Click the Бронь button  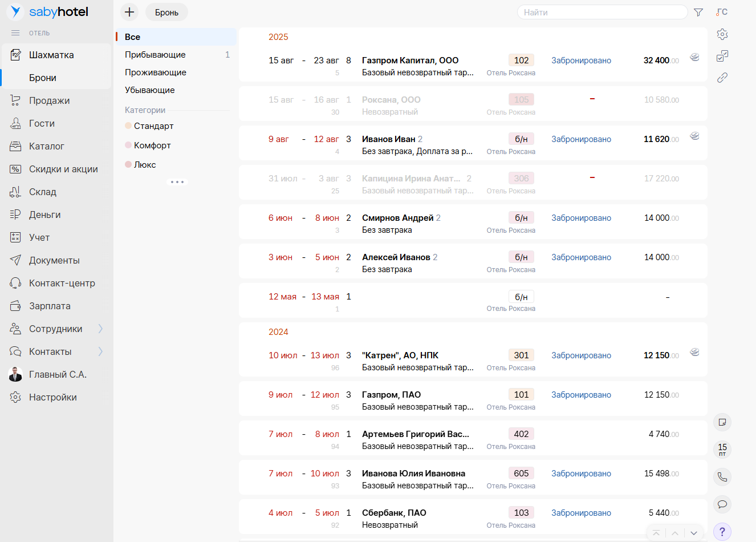pos(166,12)
